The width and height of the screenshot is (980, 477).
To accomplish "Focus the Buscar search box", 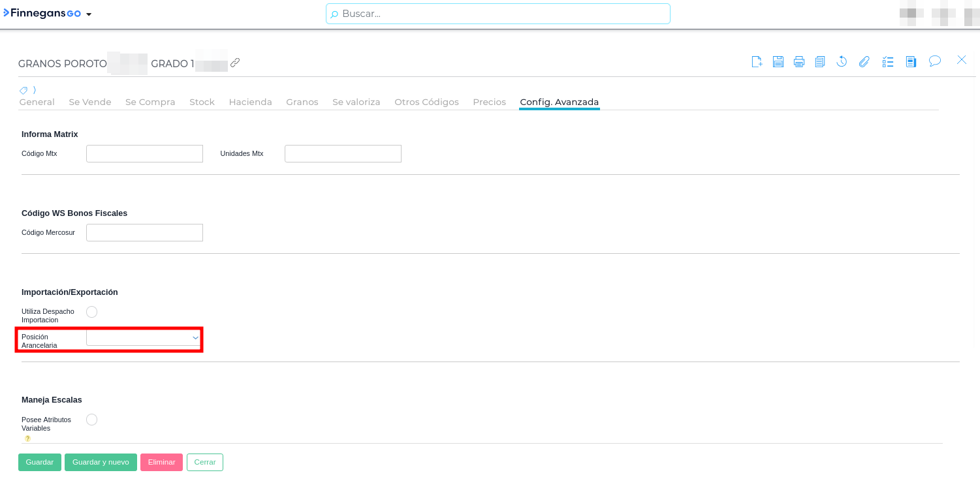I will (x=498, y=14).
